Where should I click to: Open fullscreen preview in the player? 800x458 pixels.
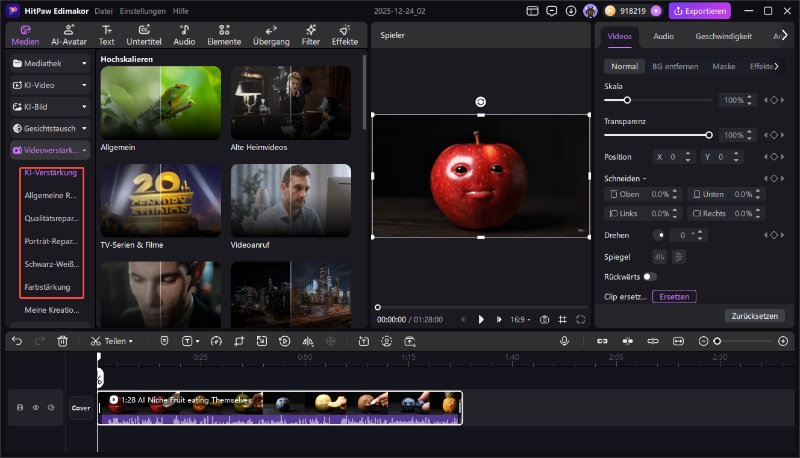[582, 319]
